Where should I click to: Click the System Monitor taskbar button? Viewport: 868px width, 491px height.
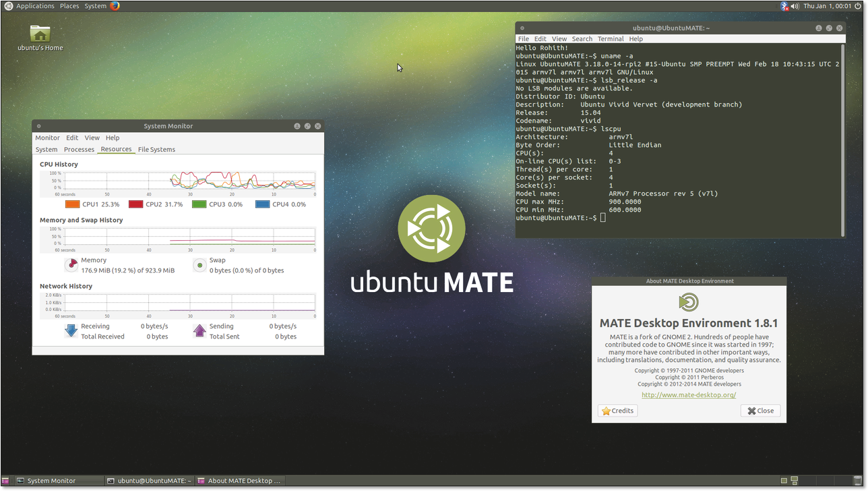click(59, 481)
